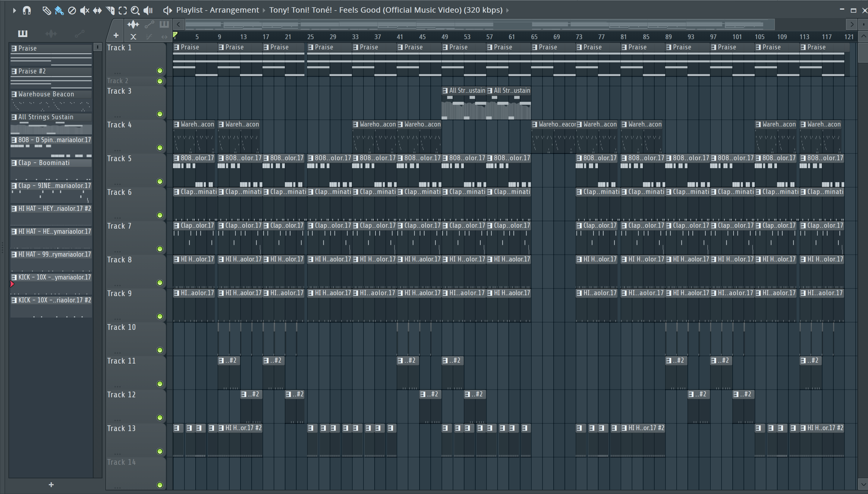Mute Track 3 with its green light
This screenshot has width=868, height=494.
tap(159, 114)
